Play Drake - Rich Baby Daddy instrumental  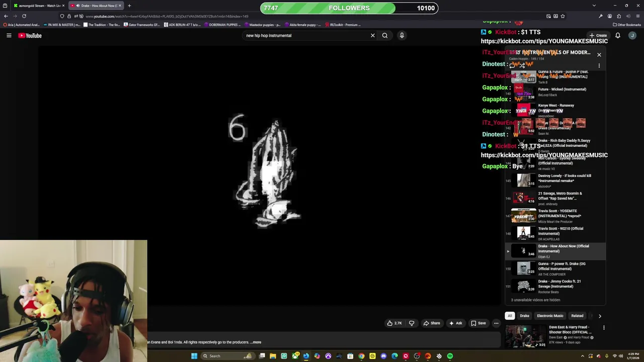coord(555,145)
